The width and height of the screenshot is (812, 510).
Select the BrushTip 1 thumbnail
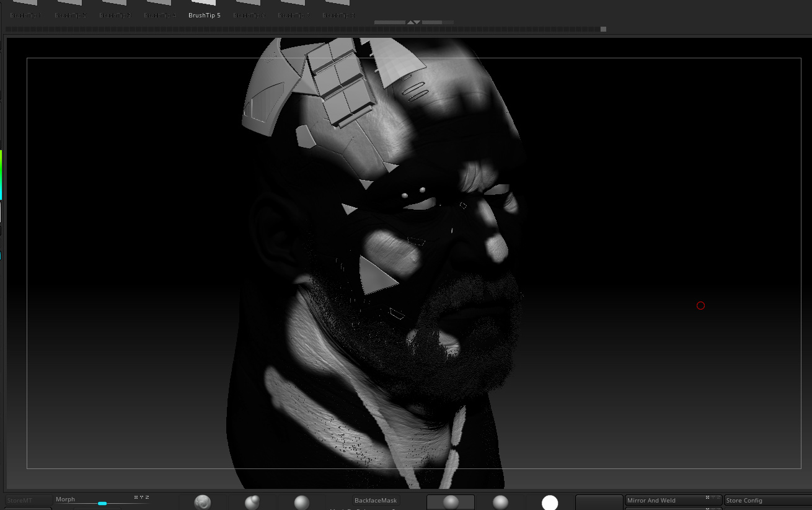pyautogui.click(x=26, y=9)
